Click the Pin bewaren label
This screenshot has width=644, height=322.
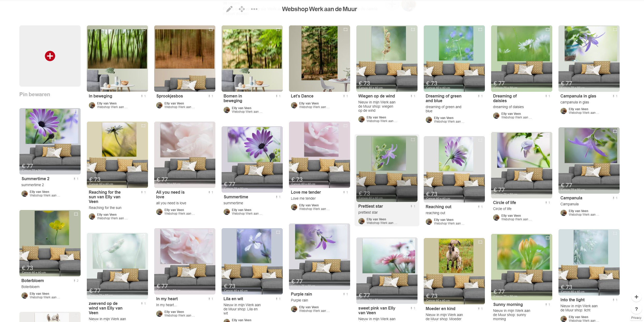(35, 94)
